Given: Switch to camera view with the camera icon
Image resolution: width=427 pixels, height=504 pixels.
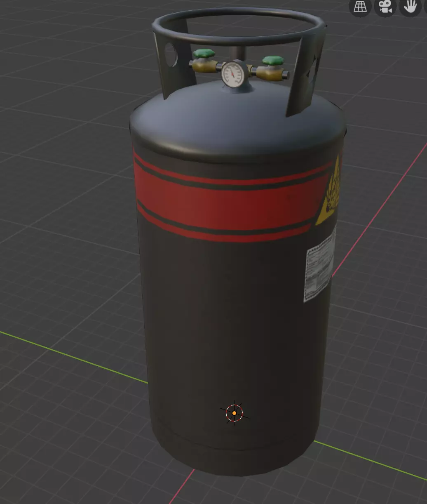Looking at the screenshot, I should pos(385,7).
